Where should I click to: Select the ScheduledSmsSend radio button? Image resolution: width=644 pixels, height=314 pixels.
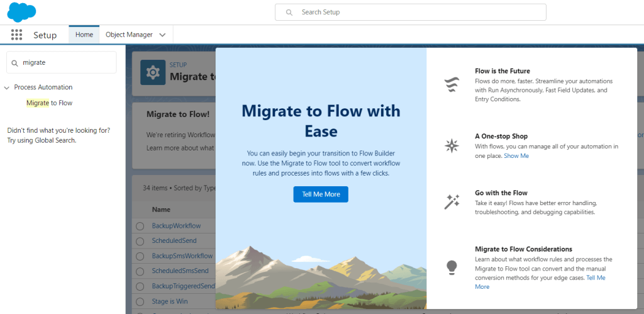140,272
